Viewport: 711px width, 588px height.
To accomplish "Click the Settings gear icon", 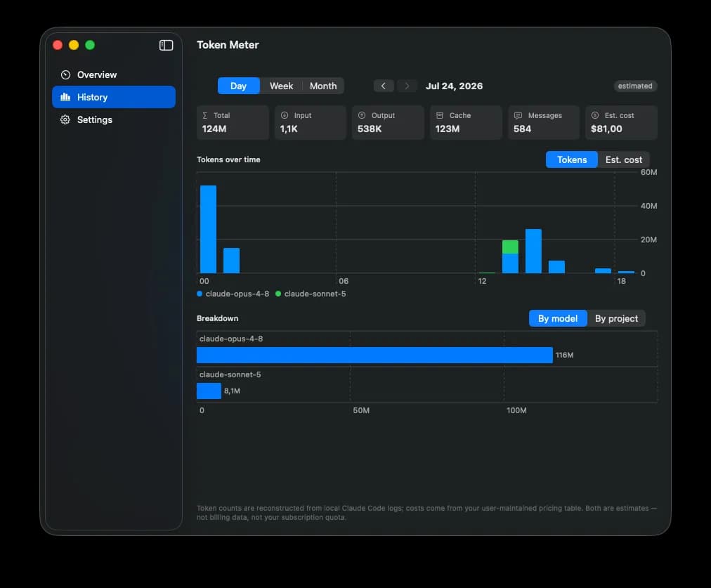I will coord(65,119).
